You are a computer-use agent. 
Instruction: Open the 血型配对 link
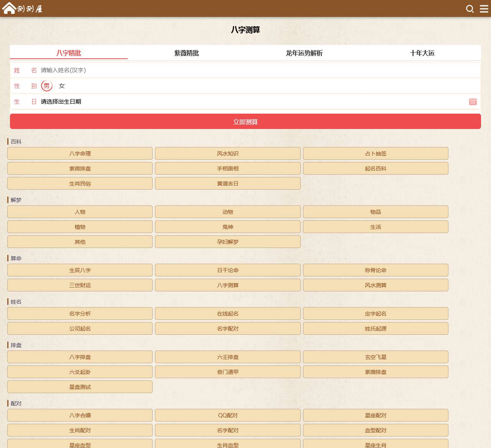[x=376, y=430]
